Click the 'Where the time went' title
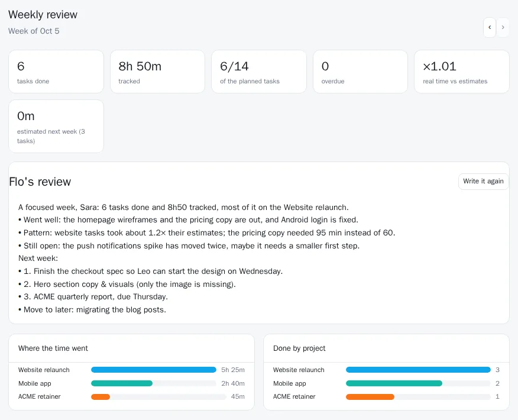Image resolution: width=518 pixels, height=420 pixels. tap(53, 348)
